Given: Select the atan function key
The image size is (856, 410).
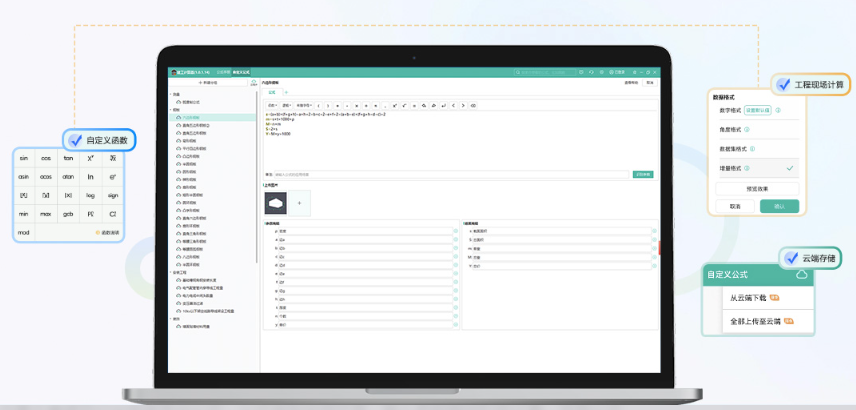Looking at the screenshot, I should (x=68, y=177).
